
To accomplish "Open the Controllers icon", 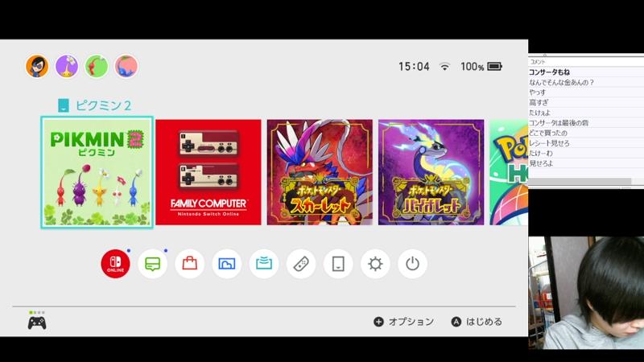I will (301, 264).
